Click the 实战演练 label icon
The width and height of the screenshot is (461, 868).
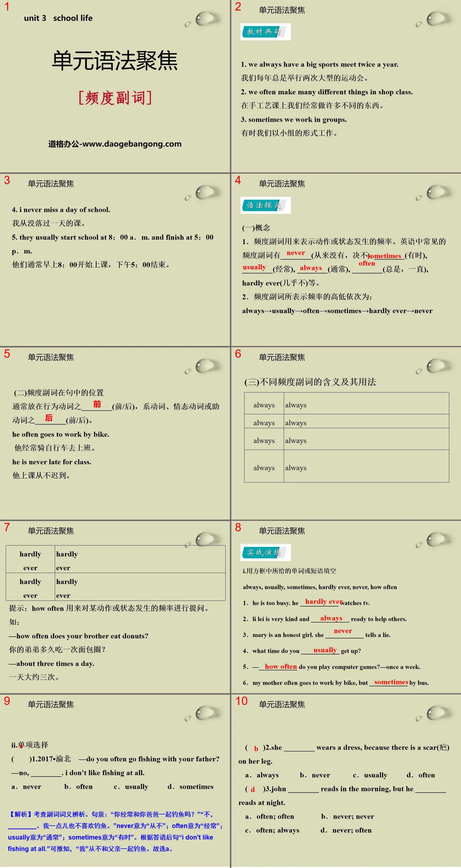[x=265, y=554]
